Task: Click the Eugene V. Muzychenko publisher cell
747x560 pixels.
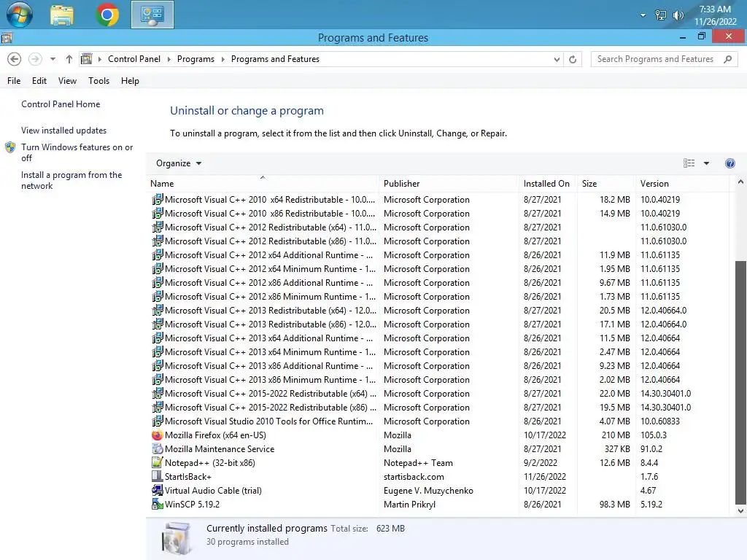Action: [x=428, y=491]
